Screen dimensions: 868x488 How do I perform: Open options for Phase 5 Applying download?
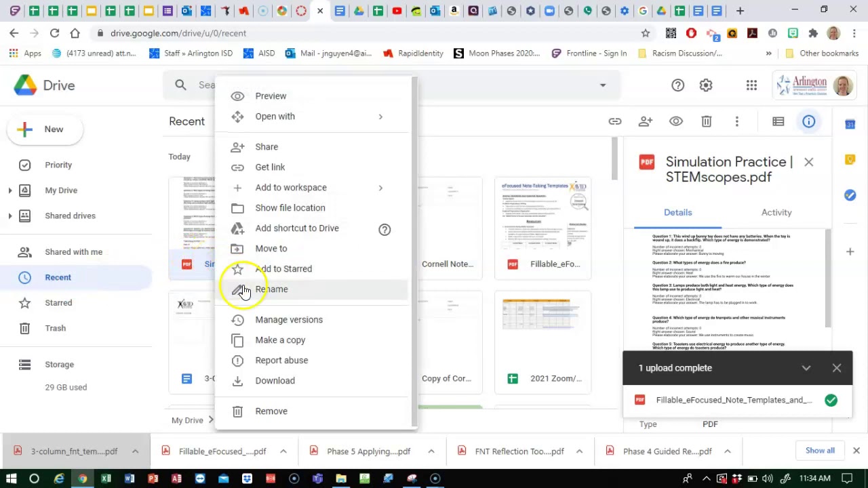(x=431, y=451)
